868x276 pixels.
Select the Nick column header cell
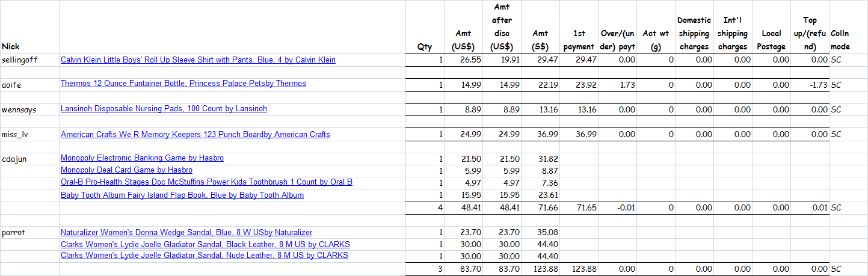(29, 27)
